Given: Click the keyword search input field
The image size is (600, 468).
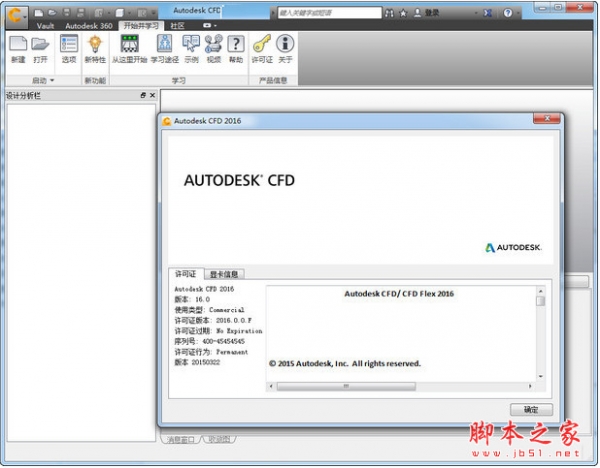Looking at the screenshot, I should [x=329, y=13].
